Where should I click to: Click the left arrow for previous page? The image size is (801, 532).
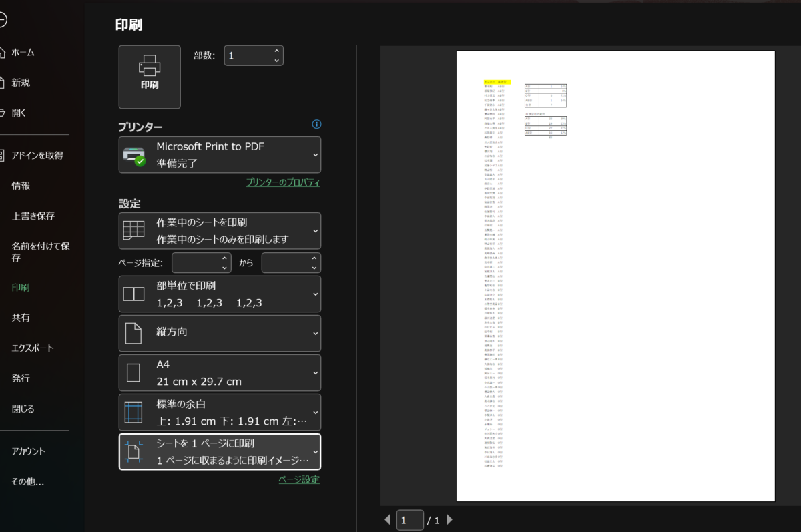(388, 519)
